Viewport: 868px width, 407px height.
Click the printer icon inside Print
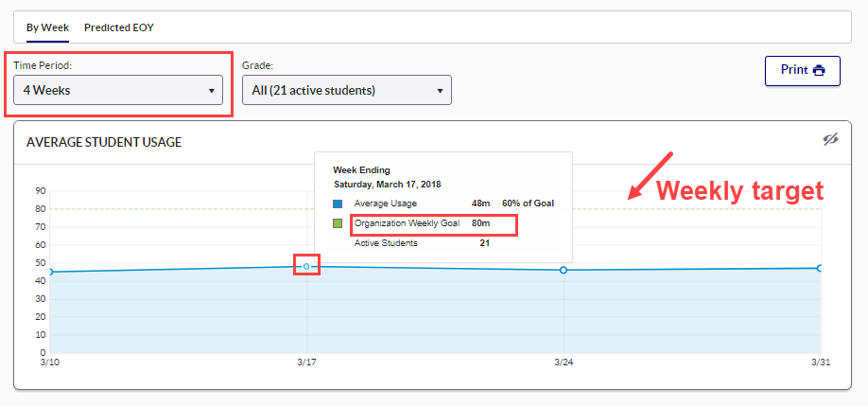coord(819,70)
